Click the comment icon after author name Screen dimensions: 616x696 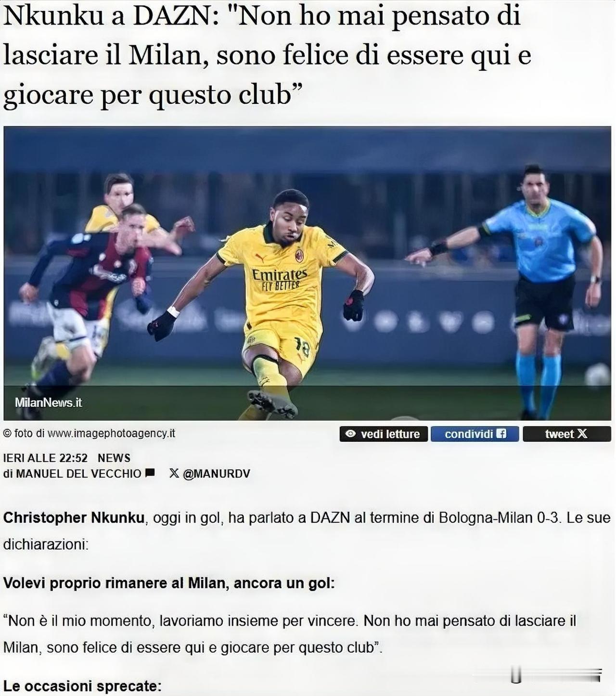click(150, 473)
